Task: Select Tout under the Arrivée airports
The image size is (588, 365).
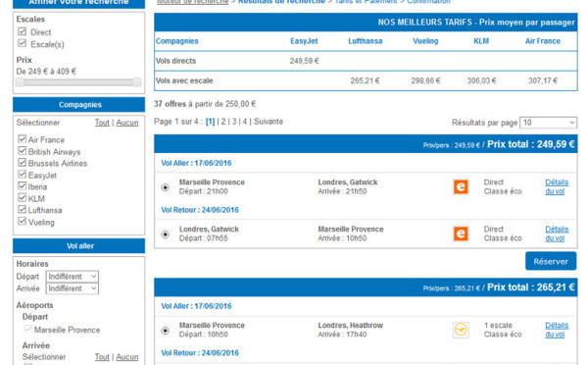Action: point(102,357)
